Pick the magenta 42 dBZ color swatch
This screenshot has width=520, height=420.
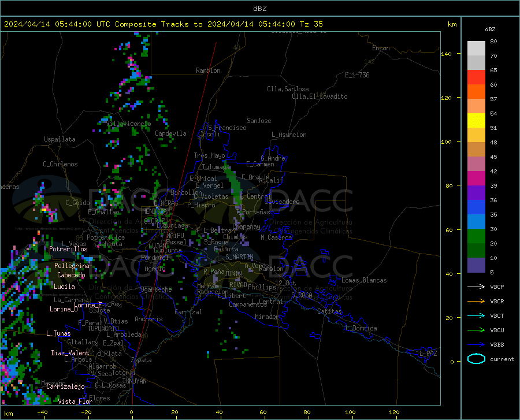click(x=476, y=179)
